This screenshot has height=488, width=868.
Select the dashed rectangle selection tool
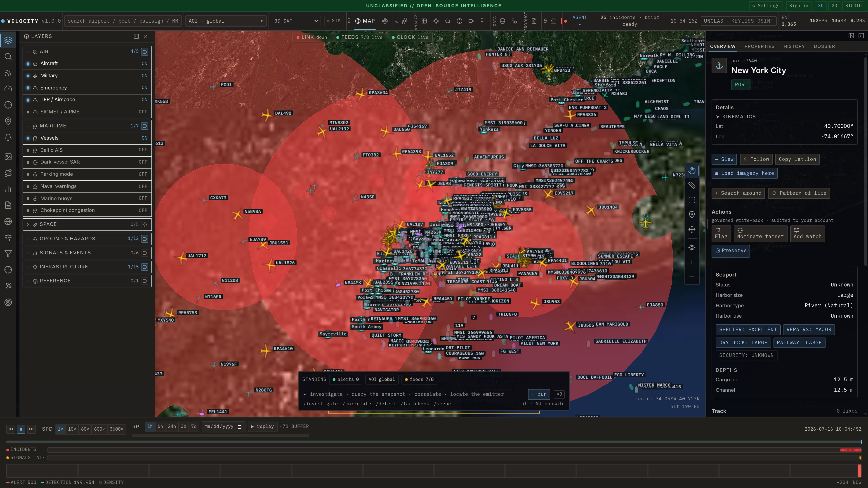pyautogui.click(x=692, y=200)
